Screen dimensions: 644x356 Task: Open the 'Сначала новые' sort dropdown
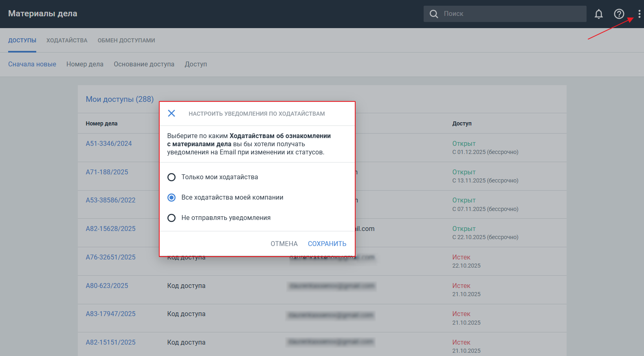32,64
